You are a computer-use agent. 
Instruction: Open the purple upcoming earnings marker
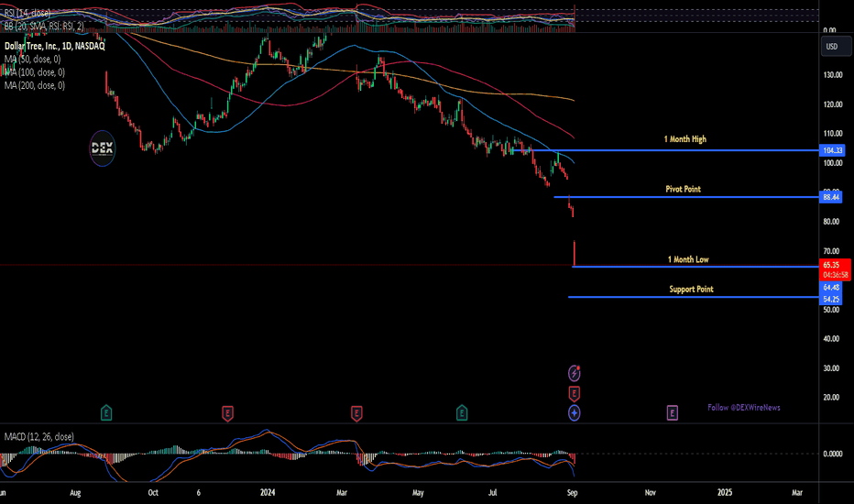pyautogui.click(x=672, y=413)
